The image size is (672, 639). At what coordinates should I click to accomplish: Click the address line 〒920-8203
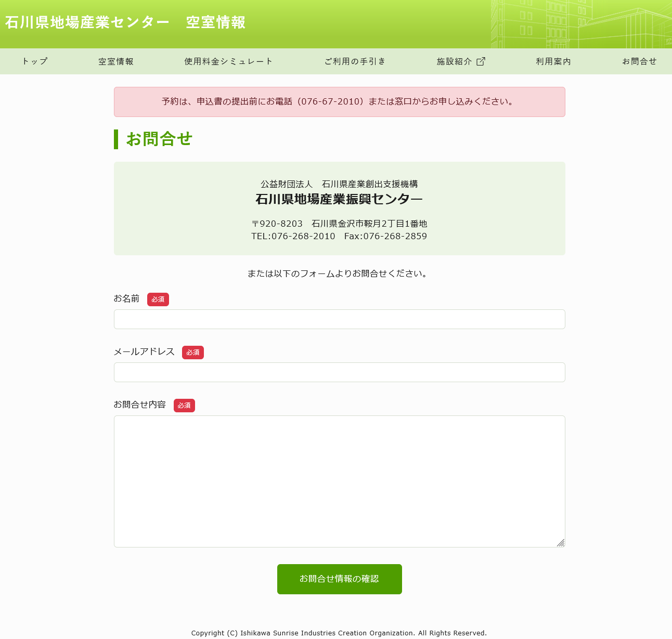340,224
